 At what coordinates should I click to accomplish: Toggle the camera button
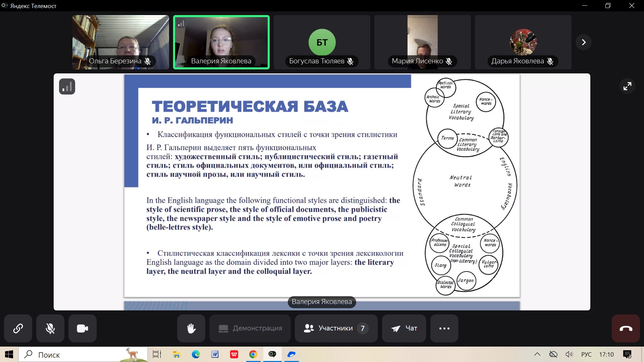point(83,328)
